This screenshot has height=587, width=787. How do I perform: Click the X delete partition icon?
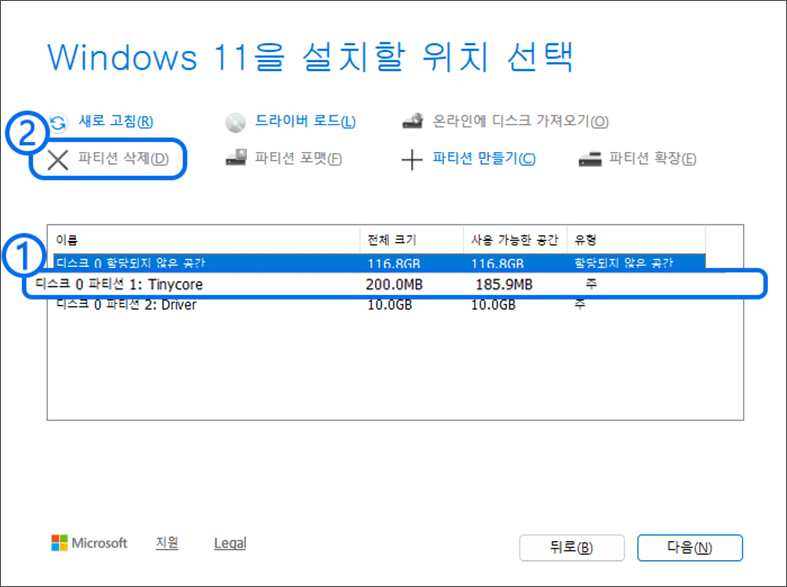pyautogui.click(x=58, y=160)
